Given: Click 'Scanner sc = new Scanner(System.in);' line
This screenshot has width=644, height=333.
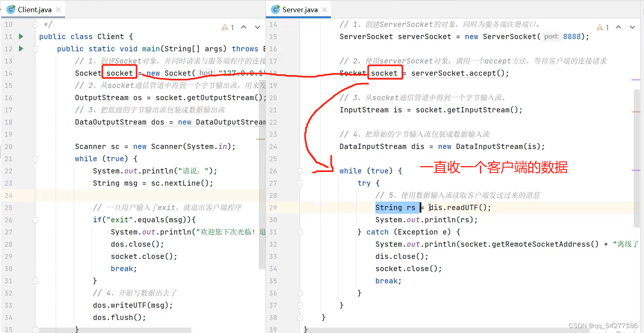Looking at the screenshot, I should pos(155,147).
